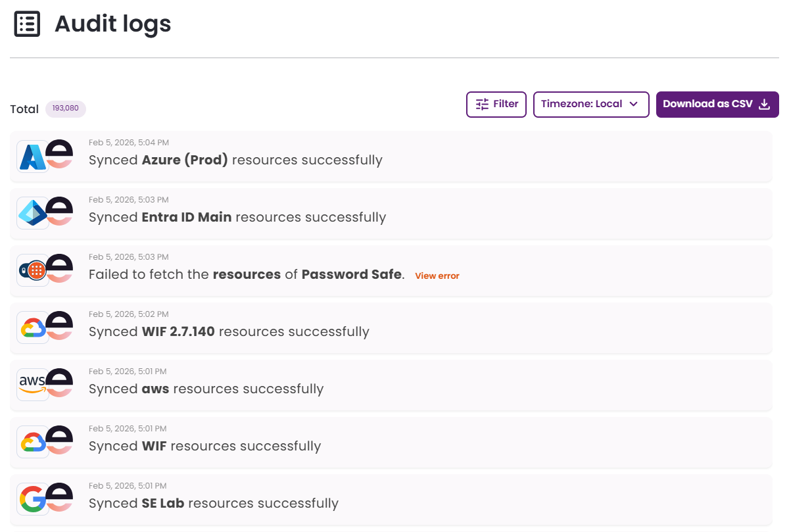Click the Entra ID diamond icon
The width and height of the screenshot is (789, 532).
(x=32, y=214)
